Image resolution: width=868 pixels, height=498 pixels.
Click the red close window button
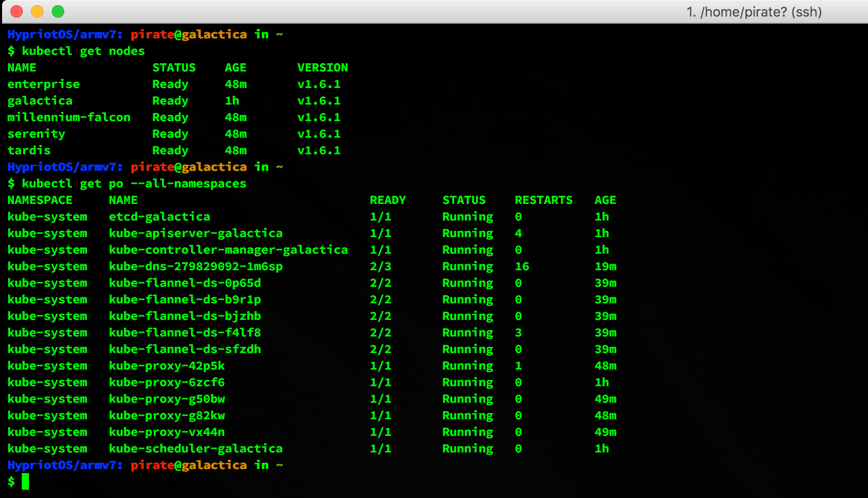17,11
